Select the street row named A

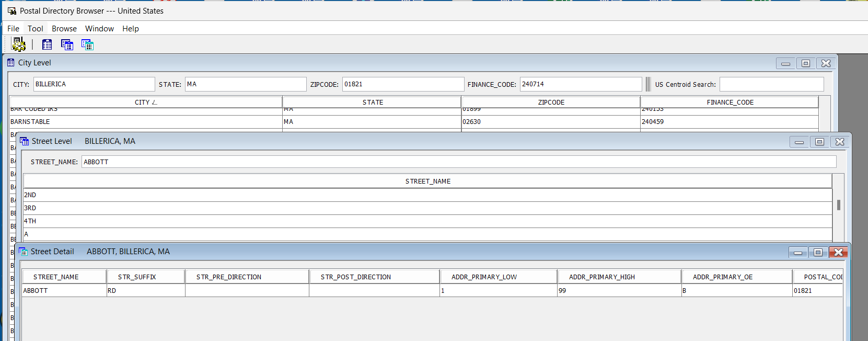click(x=427, y=234)
